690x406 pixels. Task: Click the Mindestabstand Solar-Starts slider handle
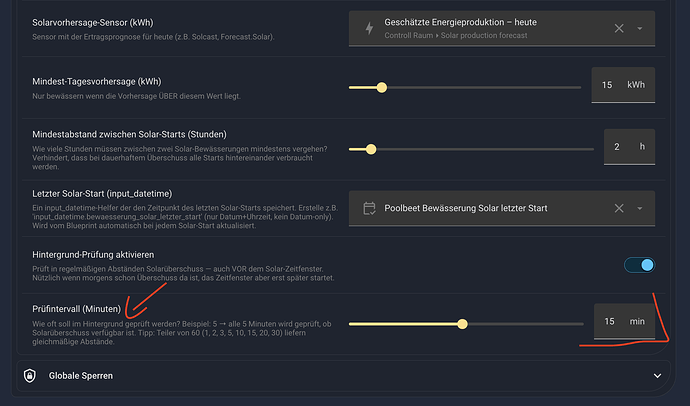pos(371,150)
